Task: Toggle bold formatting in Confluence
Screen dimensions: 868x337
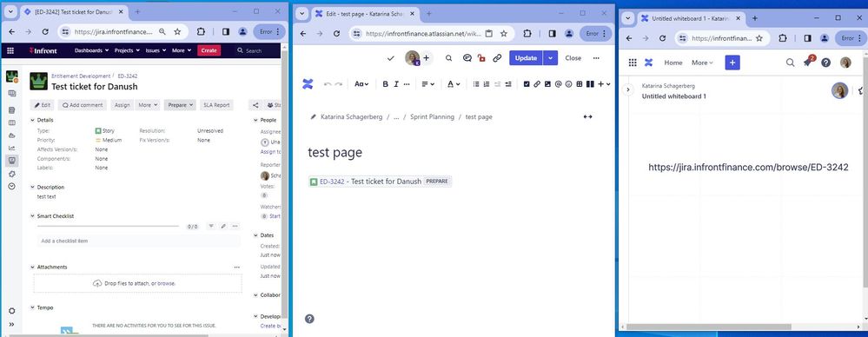Action: (385, 84)
